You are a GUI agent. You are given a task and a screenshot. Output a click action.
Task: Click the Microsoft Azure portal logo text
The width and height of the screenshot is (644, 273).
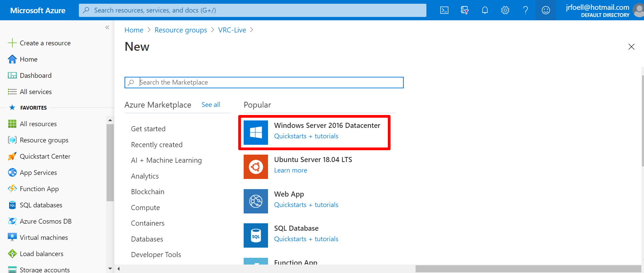[x=38, y=10]
